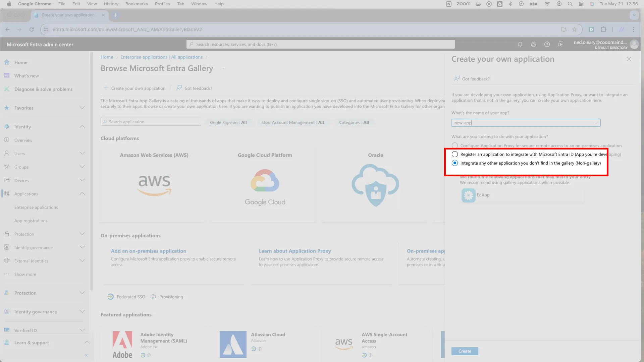Click the Home breadcrumb link
This screenshot has height=362, width=644.
[107, 57]
